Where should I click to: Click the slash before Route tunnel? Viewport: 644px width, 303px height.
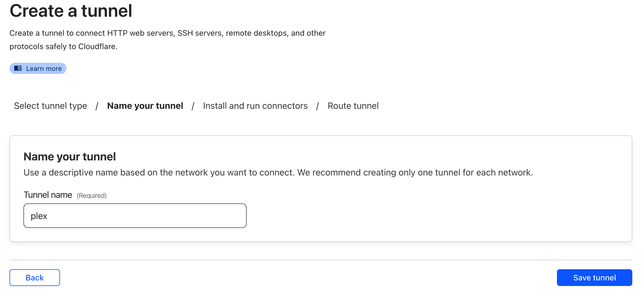(318, 106)
